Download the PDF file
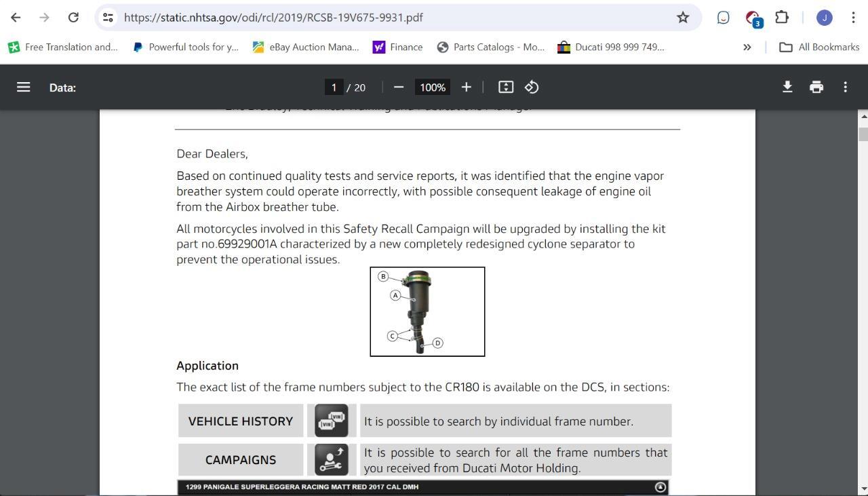 [x=787, y=87]
